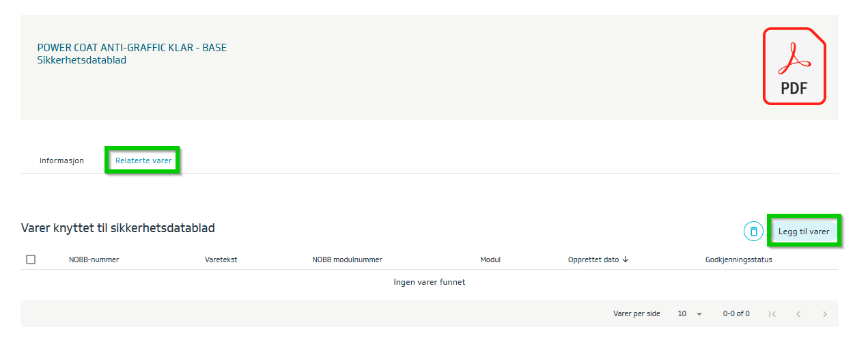Click the NOBB modulnummer column header

click(x=347, y=259)
